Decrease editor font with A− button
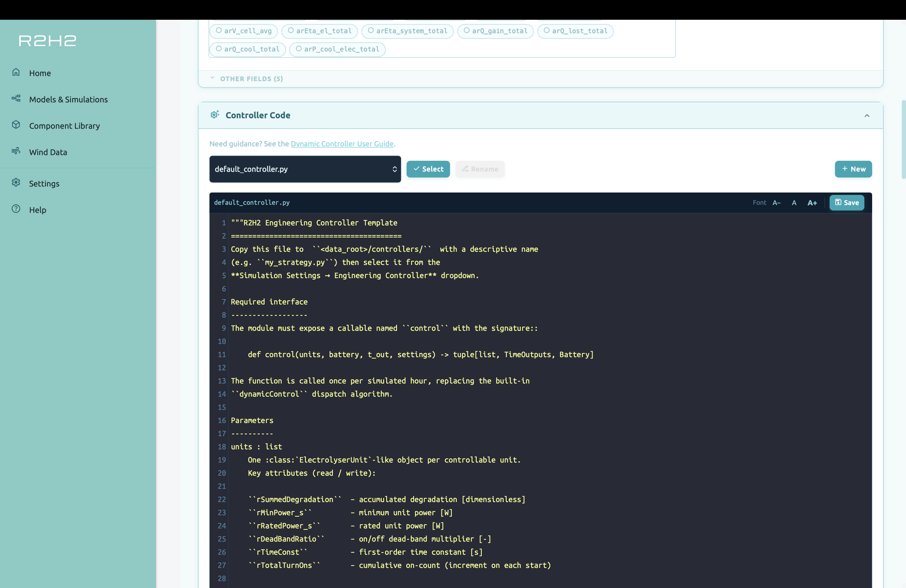 pos(777,203)
